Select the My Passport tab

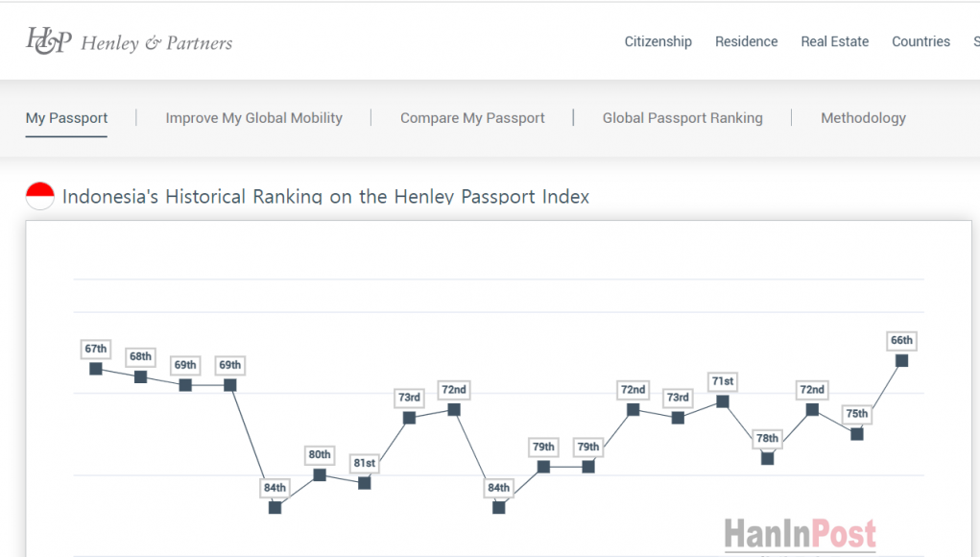66,118
